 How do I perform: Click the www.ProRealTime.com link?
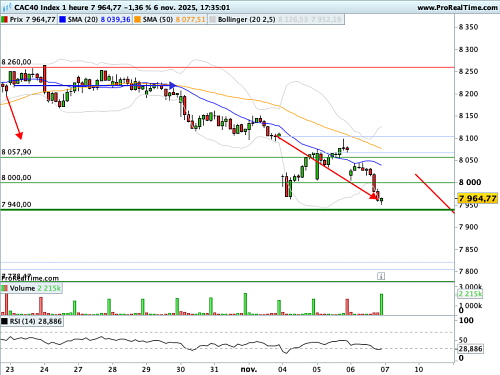click(457, 7)
